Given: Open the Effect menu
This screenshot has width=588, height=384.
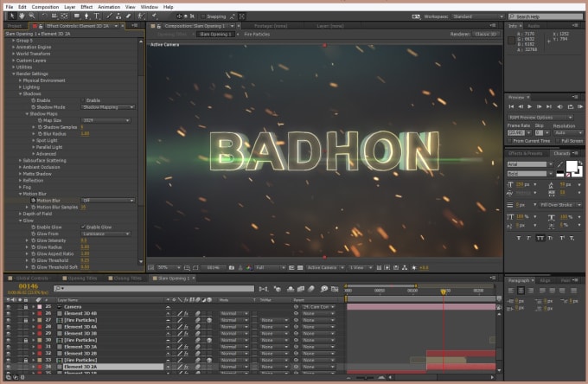Looking at the screenshot, I should pyautogui.click(x=86, y=7).
